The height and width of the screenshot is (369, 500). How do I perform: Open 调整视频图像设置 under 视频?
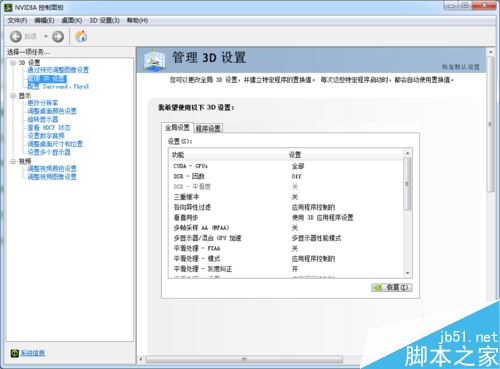coord(52,177)
